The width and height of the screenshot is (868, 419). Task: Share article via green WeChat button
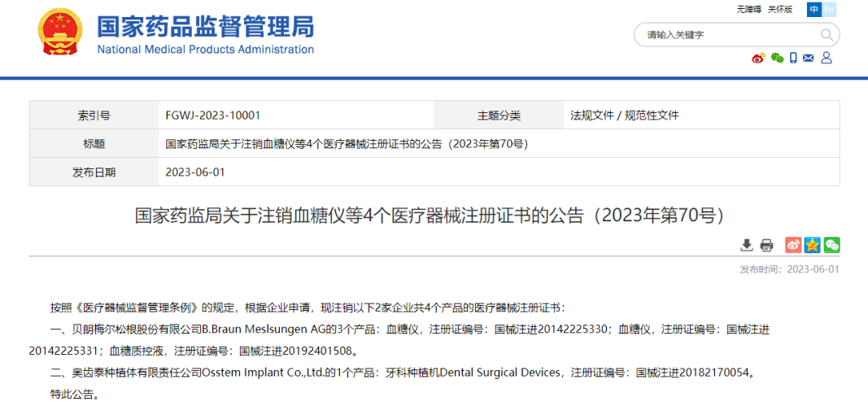click(831, 245)
